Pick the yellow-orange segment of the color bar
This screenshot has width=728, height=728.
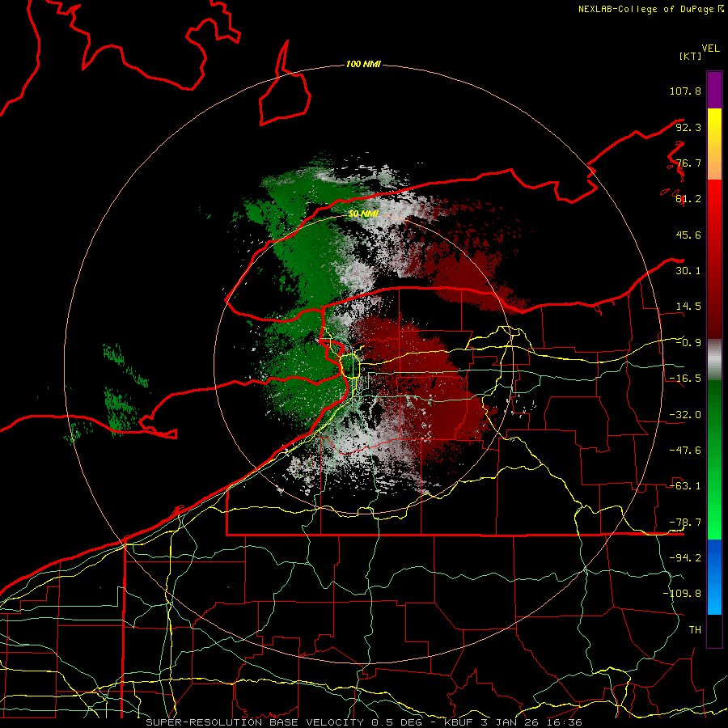click(714, 144)
